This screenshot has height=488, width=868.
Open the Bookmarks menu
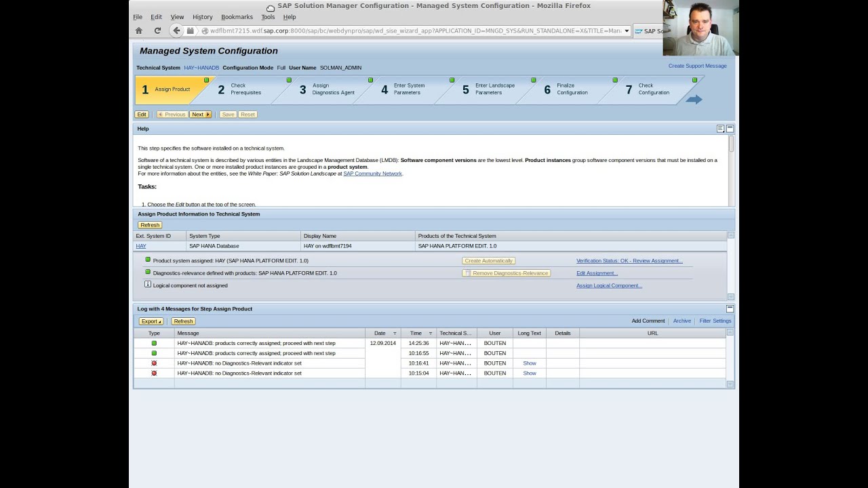pyautogui.click(x=237, y=17)
